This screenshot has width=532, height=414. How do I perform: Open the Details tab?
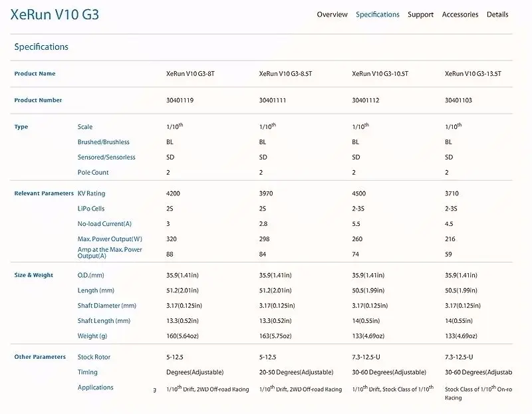[x=497, y=15]
